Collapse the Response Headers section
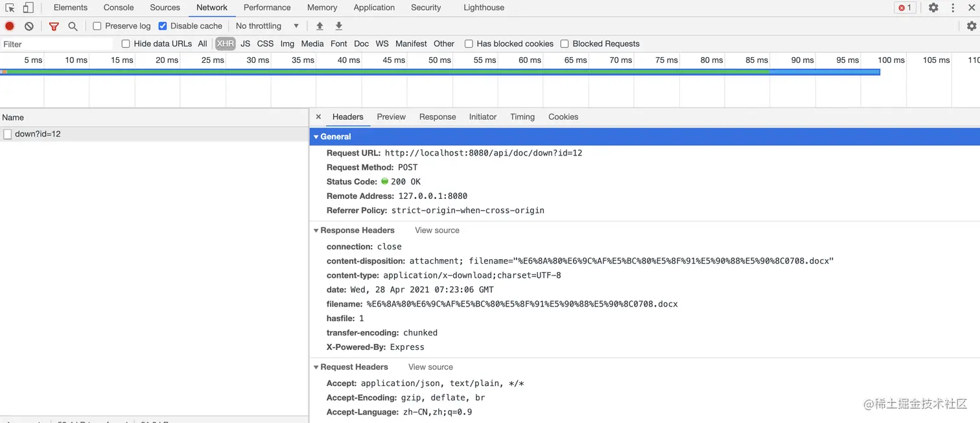Viewport: 980px width, 423px height. pyautogui.click(x=316, y=230)
